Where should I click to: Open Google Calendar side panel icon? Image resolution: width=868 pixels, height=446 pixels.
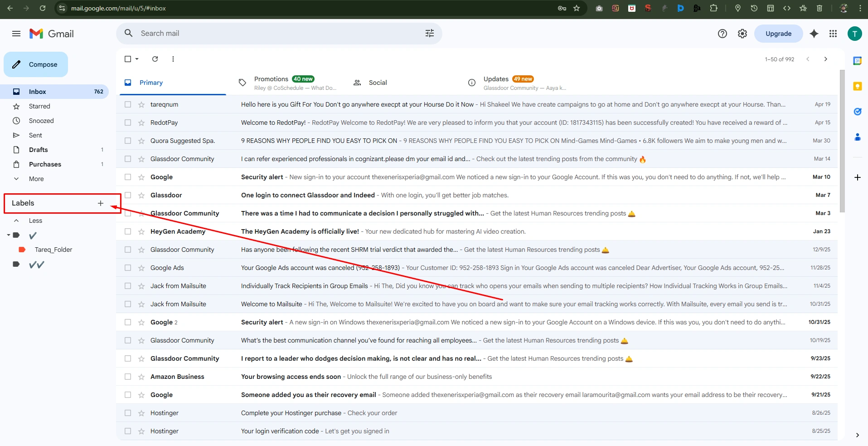click(857, 61)
